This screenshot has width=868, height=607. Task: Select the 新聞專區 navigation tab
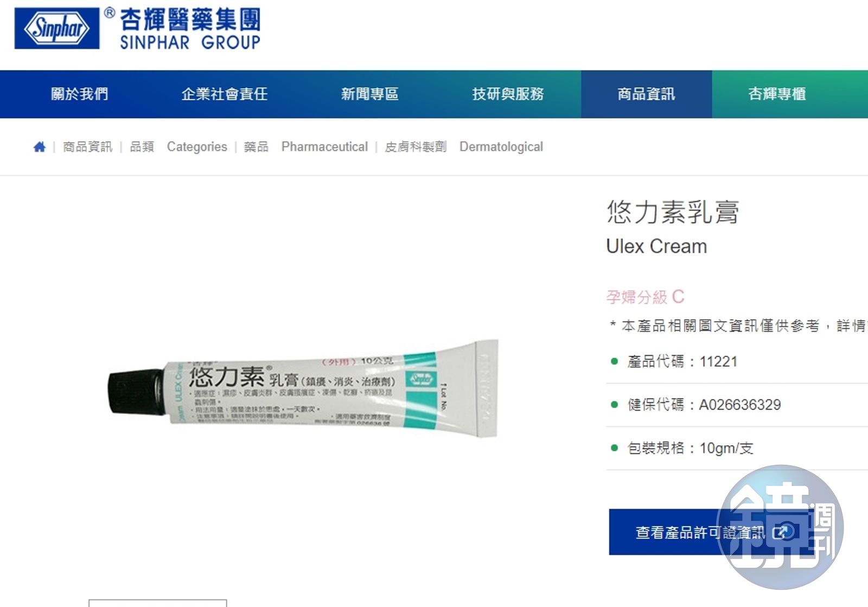coord(369,94)
